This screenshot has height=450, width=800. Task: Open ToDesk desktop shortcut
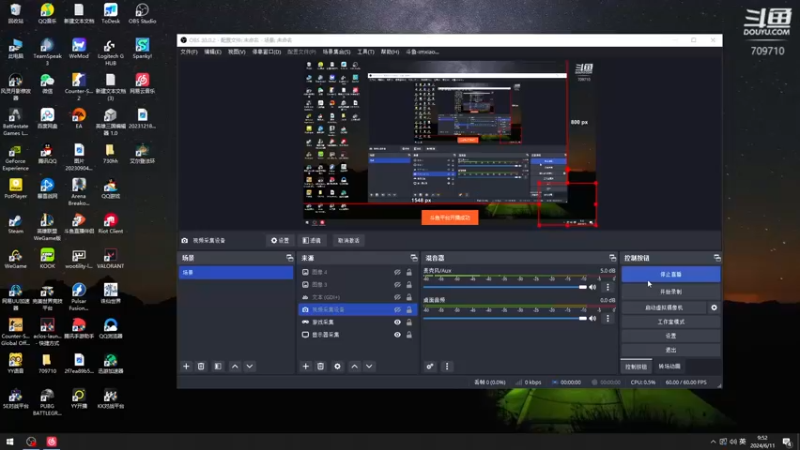click(x=110, y=14)
